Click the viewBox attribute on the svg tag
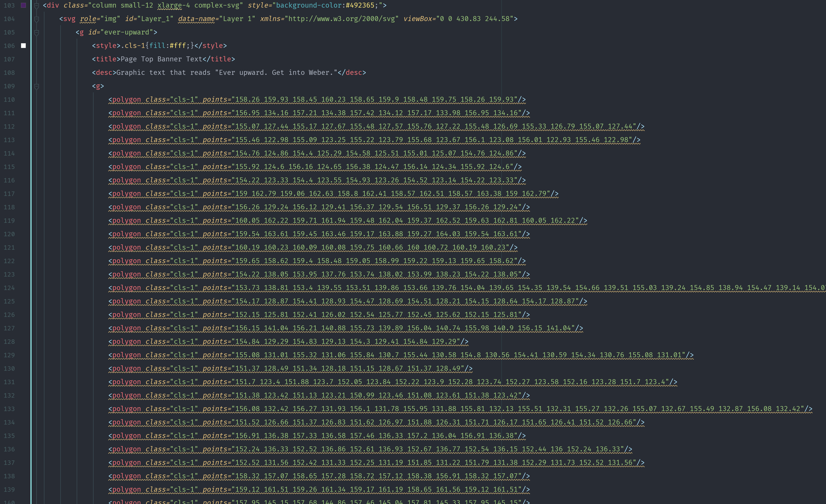This screenshot has height=504, width=826. 417,19
